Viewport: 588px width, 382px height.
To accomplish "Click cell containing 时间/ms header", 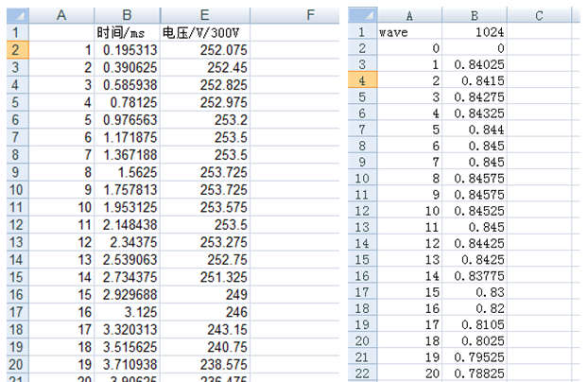I will coord(127,33).
